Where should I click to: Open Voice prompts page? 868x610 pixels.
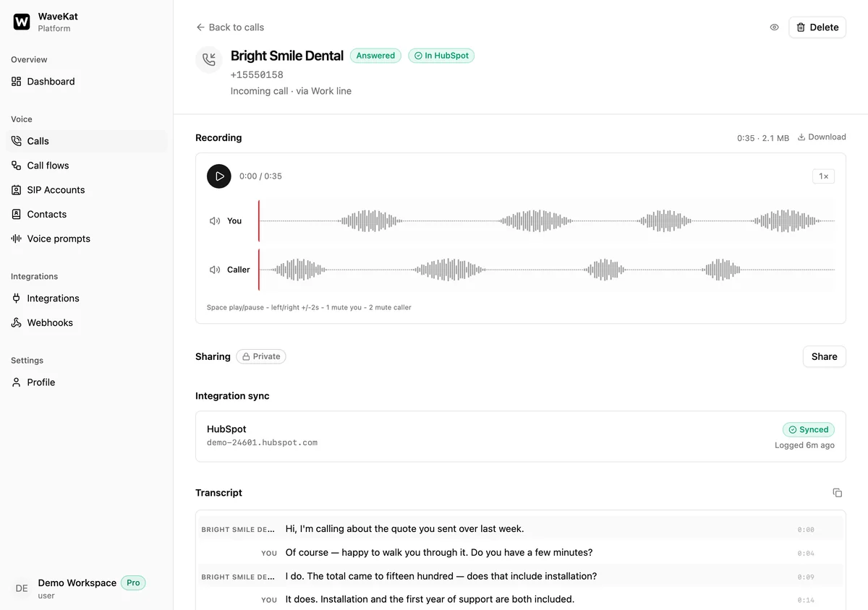pos(86,239)
